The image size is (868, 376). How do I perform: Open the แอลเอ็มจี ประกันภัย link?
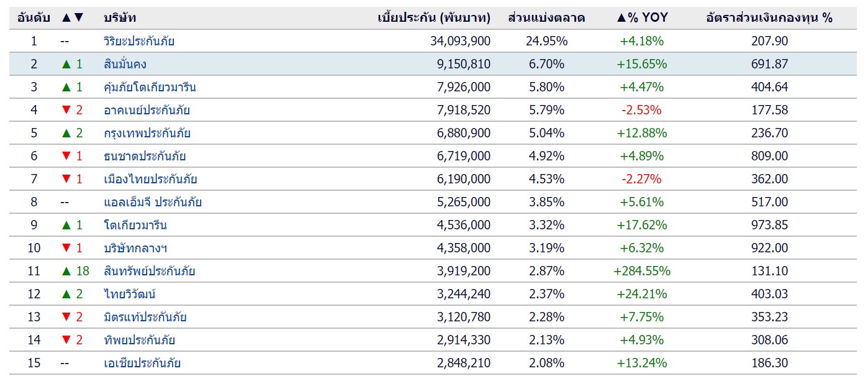point(153,202)
